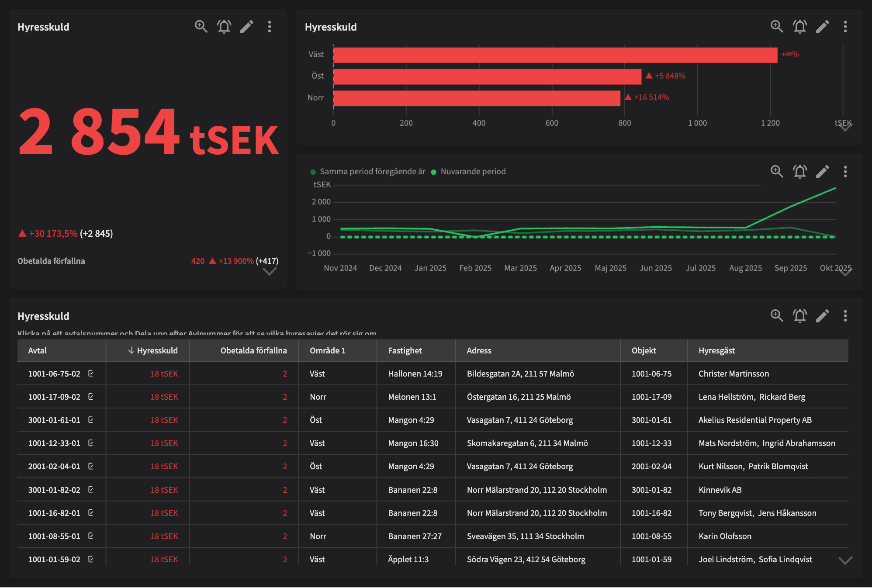Open the three-dot menu on the KPI widget
Image resolution: width=872 pixels, height=588 pixels.
(270, 27)
